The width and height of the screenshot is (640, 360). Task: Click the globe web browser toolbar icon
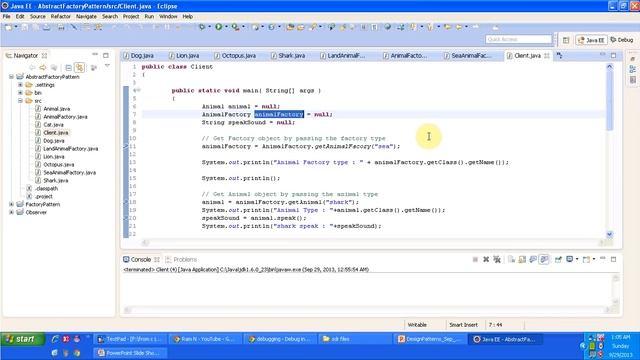coord(387,27)
